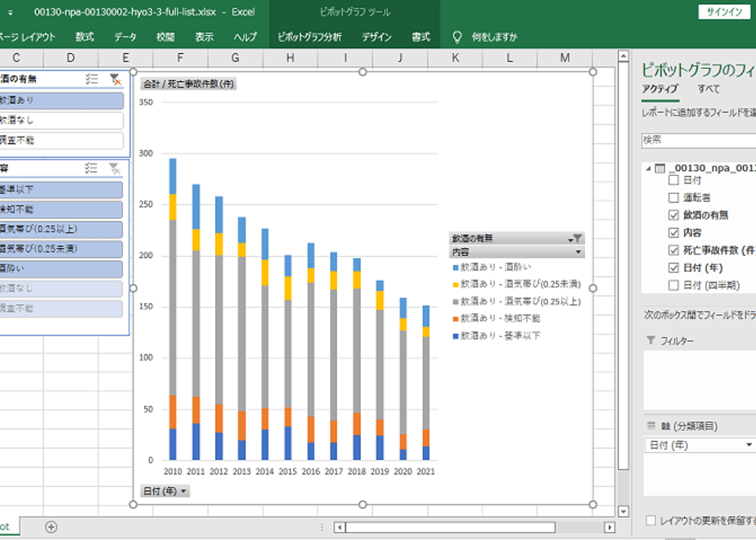
Task: Open the 飲酒の有無 legend field button
Action: (x=517, y=238)
